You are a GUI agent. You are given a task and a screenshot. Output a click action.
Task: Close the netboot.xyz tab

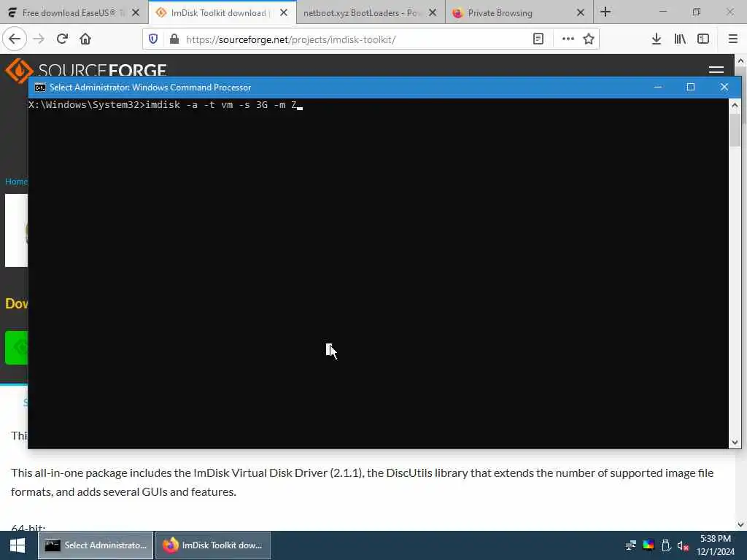[432, 12]
